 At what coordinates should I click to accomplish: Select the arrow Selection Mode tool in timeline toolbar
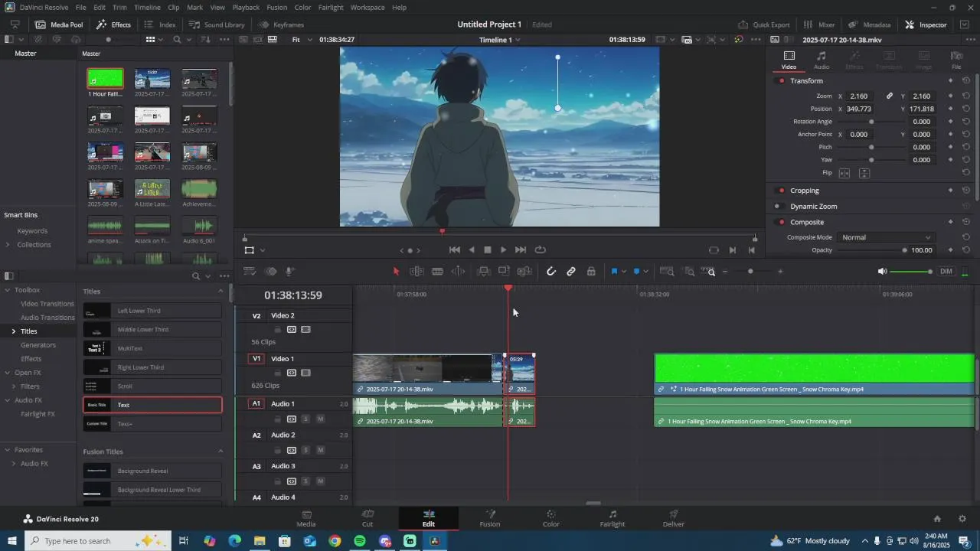pos(396,272)
